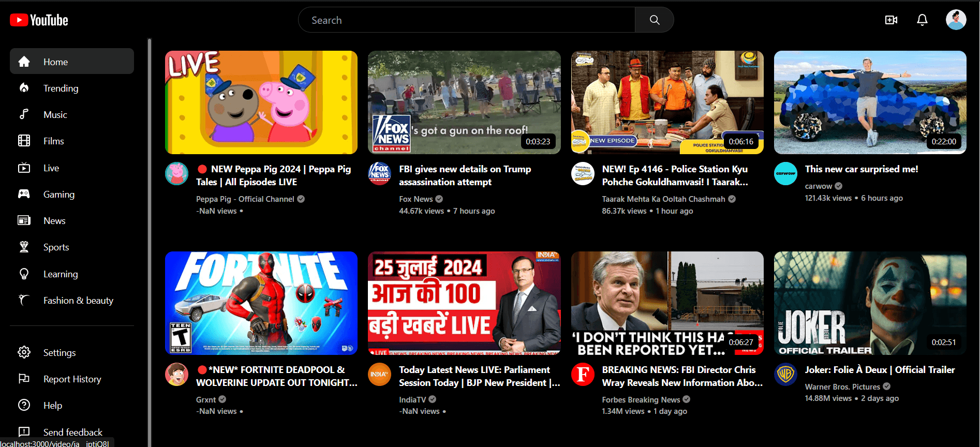The width and height of the screenshot is (980, 447).
Task: Open the Taarak Mehta channel avatar
Action: [583, 173]
